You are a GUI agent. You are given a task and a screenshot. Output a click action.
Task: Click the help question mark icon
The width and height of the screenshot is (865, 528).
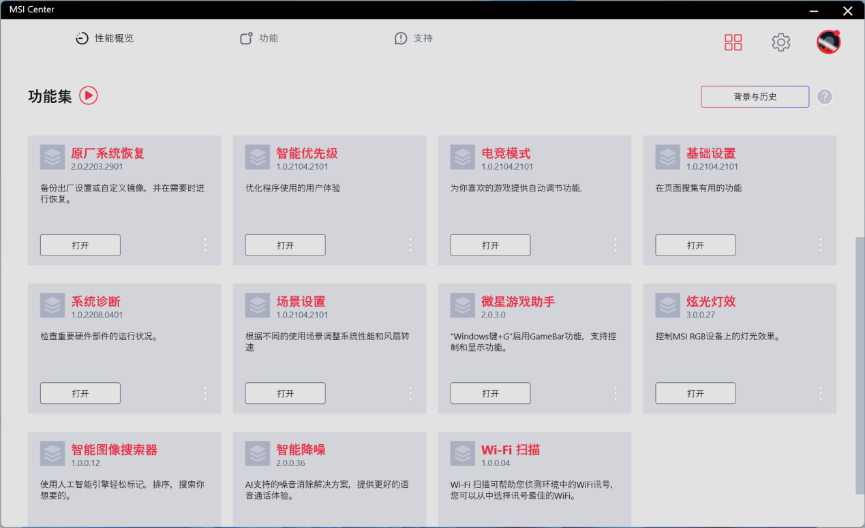pos(824,97)
